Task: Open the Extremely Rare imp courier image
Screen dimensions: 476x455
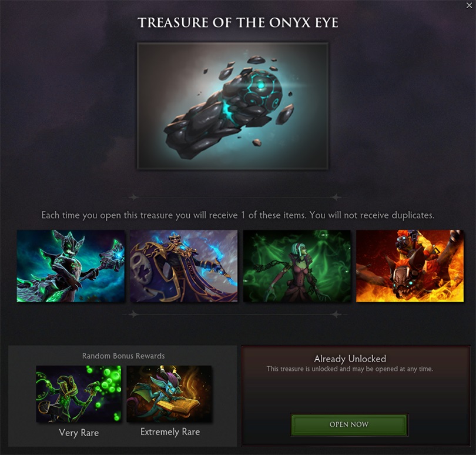Action: (169, 394)
